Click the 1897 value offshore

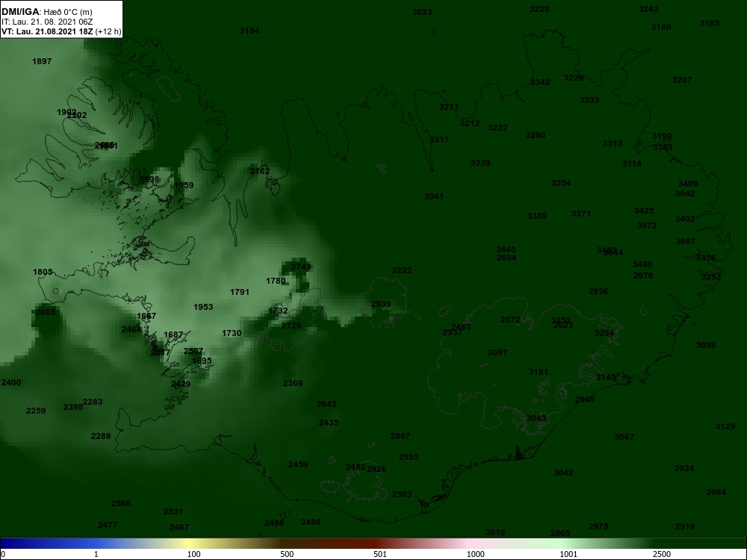[42, 61]
